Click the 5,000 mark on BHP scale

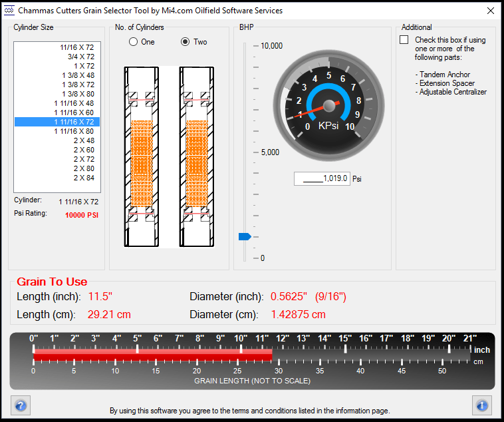(270, 152)
